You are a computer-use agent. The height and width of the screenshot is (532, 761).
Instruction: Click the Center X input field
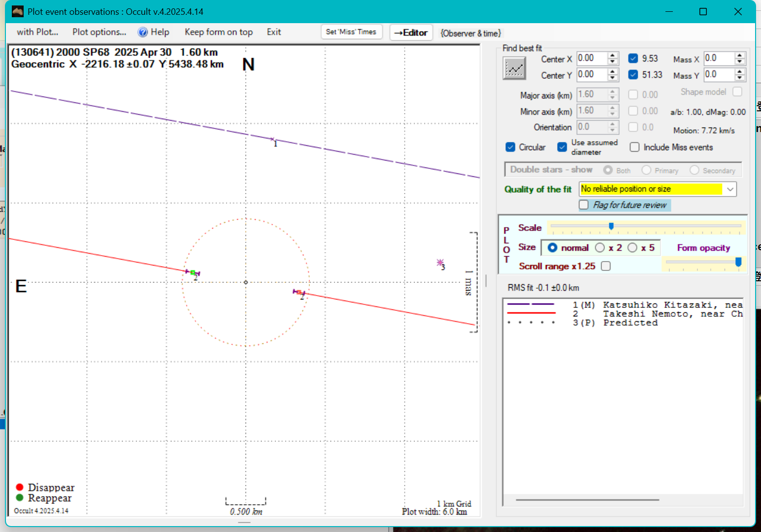[x=591, y=58]
